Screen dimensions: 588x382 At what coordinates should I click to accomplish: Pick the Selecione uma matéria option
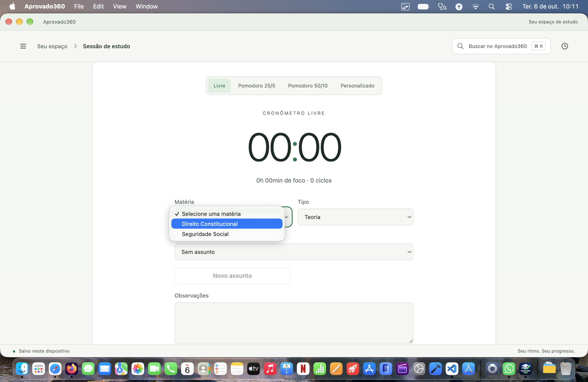click(227, 213)
